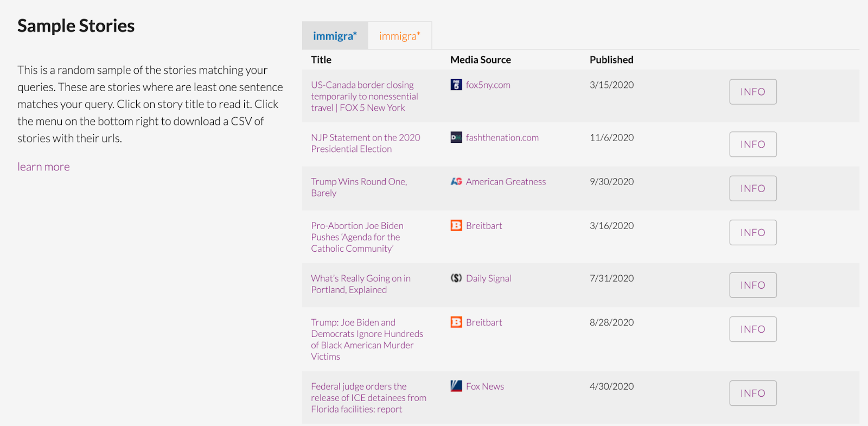Screen dimensions: 868x426
Task: Show INFO for the NJP Statement story
Action: (752, 144)
